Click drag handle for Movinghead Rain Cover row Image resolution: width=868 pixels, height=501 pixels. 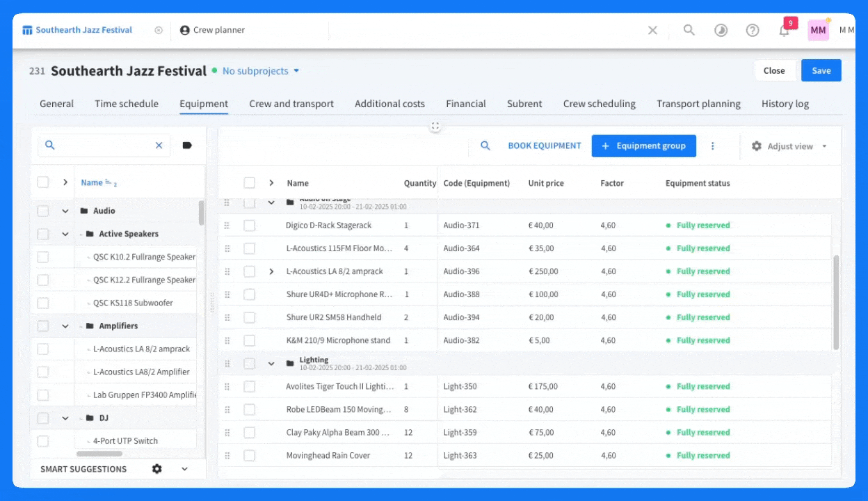227,455
